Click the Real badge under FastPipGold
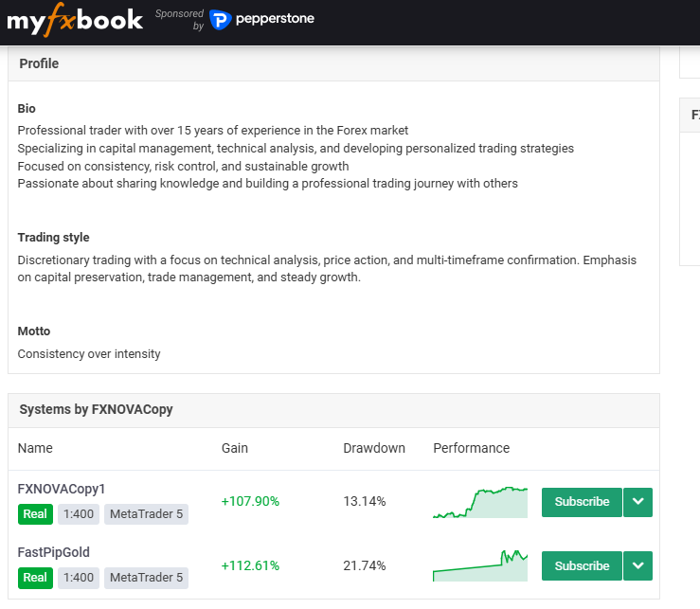 pos(35,577)
